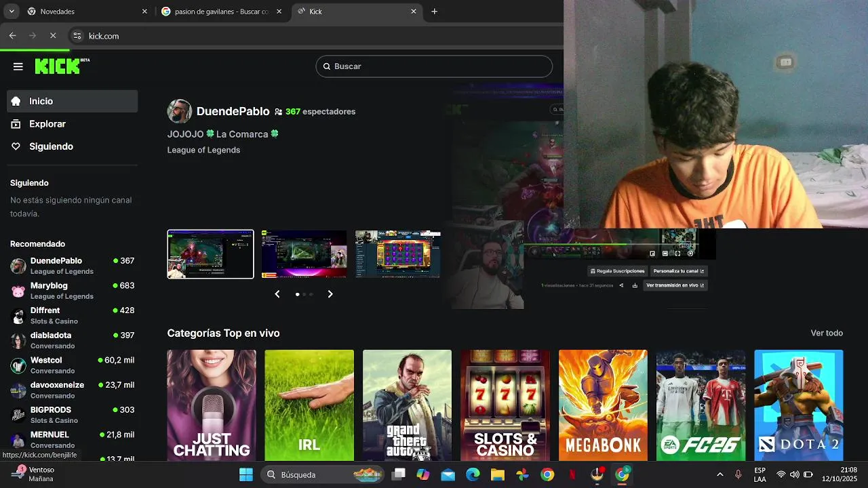Open davooxeneize in recommended list
This screenshot has width=868, height=488.
pyautogui.click(x=73, y=390)
